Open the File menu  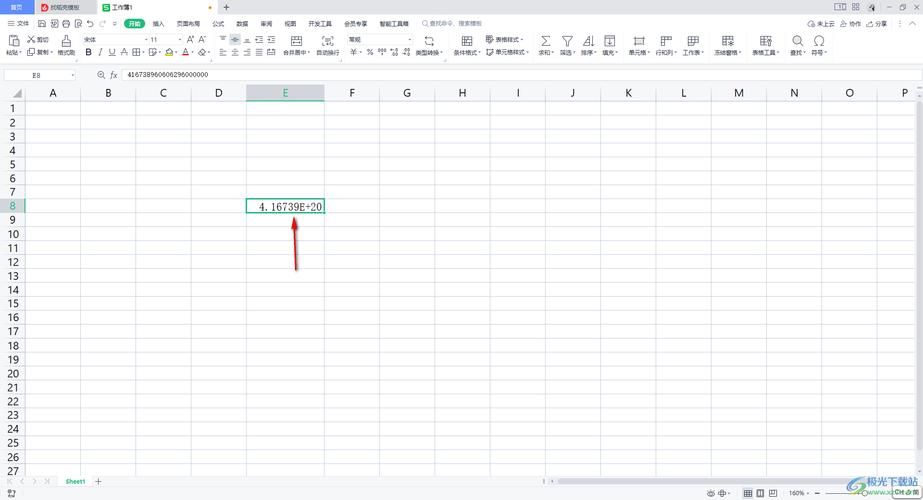coord(18,24)
